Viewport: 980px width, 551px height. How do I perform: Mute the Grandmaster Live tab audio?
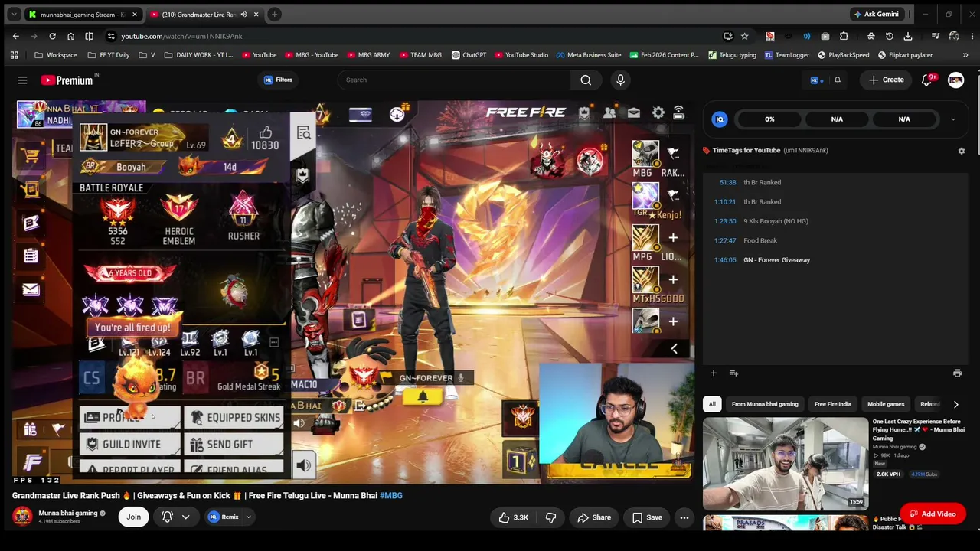tap(244, 15)
